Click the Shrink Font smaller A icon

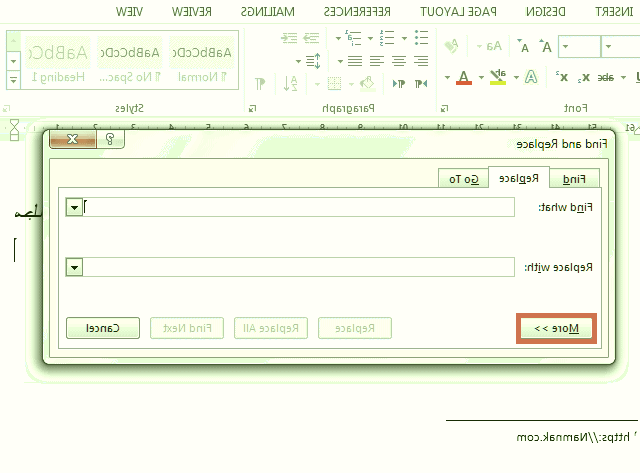pos(525,47)
